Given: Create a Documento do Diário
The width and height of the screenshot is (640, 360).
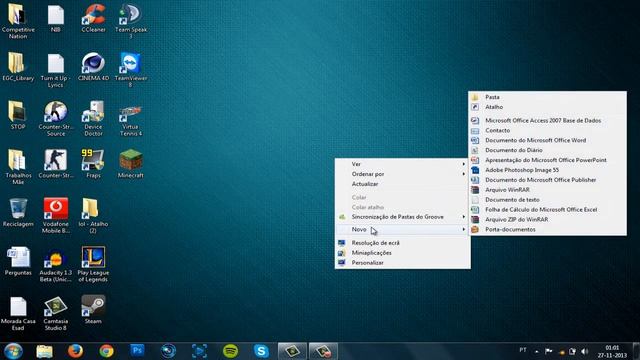Looking at the screenshot, I should [x=547, y=150].
